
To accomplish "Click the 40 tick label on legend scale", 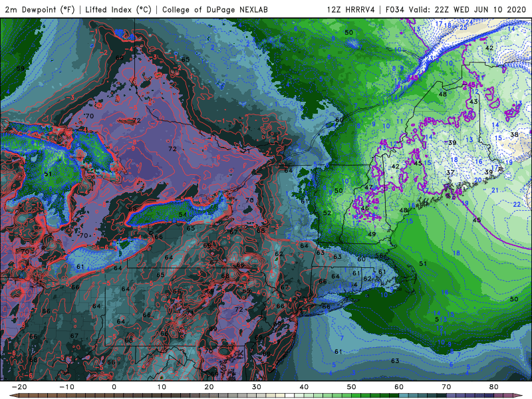I will click(x=304, y=387).
